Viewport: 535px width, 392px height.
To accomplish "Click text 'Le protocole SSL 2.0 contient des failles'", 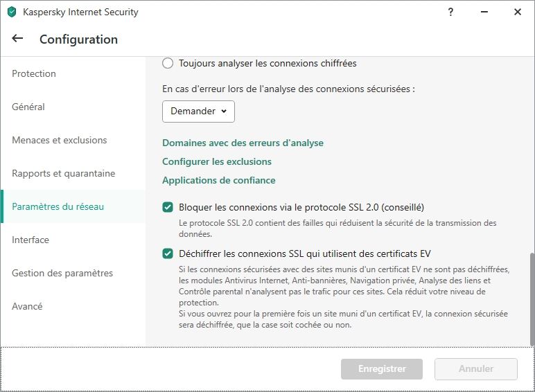I will tap(337, 228).
